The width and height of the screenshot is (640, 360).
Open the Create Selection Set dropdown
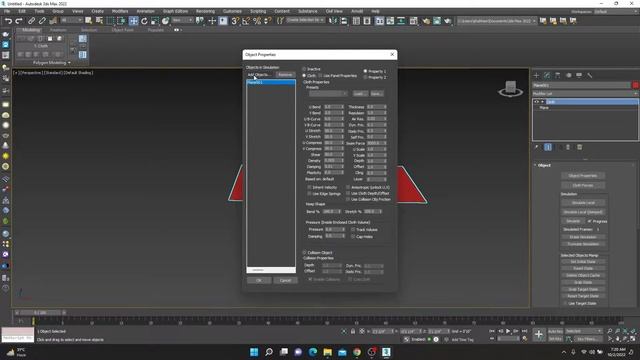click(305, 20)
